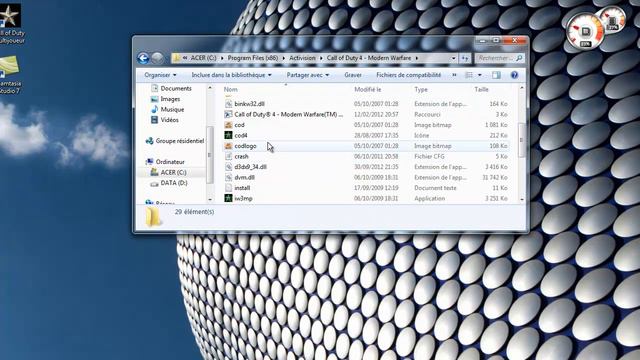
Task: Open the view options dropdown arrow
Action: tap(480, 75)
